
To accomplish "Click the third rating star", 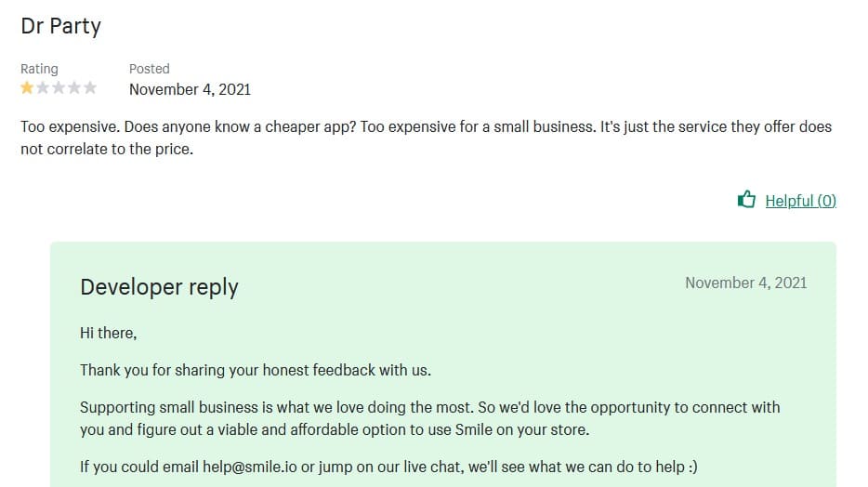I will 59,88.
